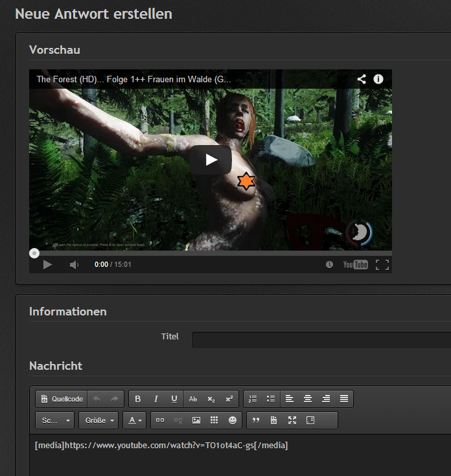This screenshot has width=451, height=476.
Task: Open video on YouTube via logo
Action: (x=355, y=264)
